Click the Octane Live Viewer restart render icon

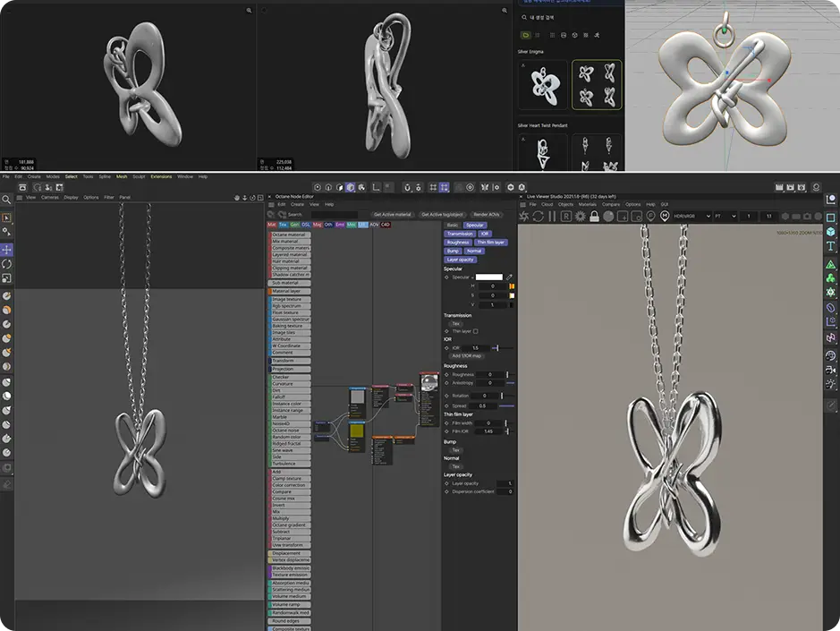(x=524, y=216)
